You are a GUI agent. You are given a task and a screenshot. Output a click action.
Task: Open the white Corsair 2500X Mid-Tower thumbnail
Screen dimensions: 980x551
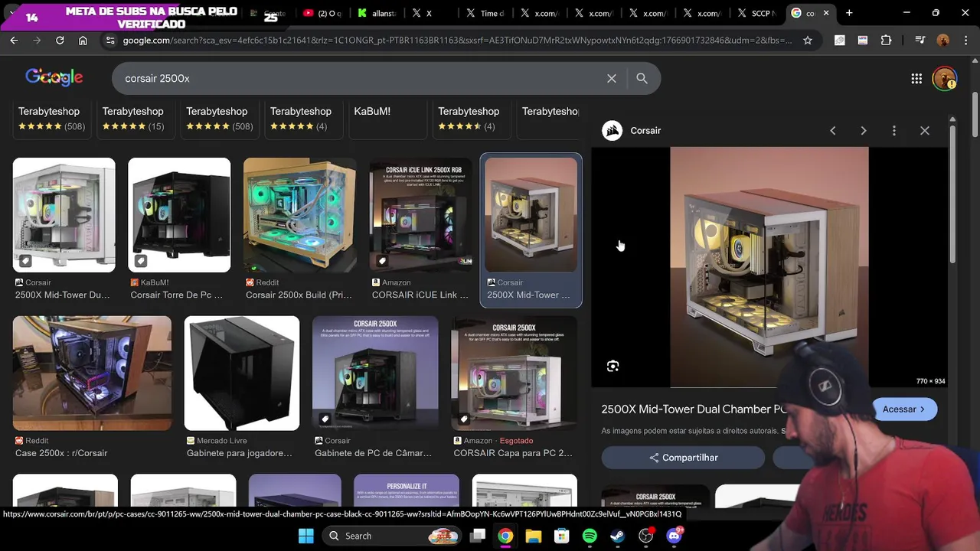[x=64, y=215]
